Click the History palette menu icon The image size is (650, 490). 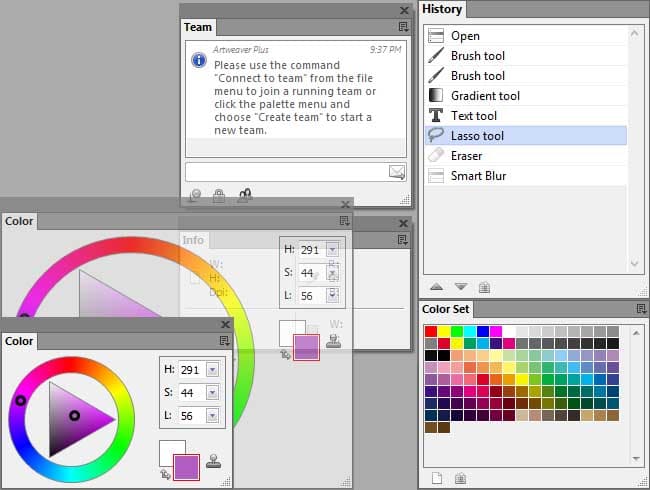(641, 9)
